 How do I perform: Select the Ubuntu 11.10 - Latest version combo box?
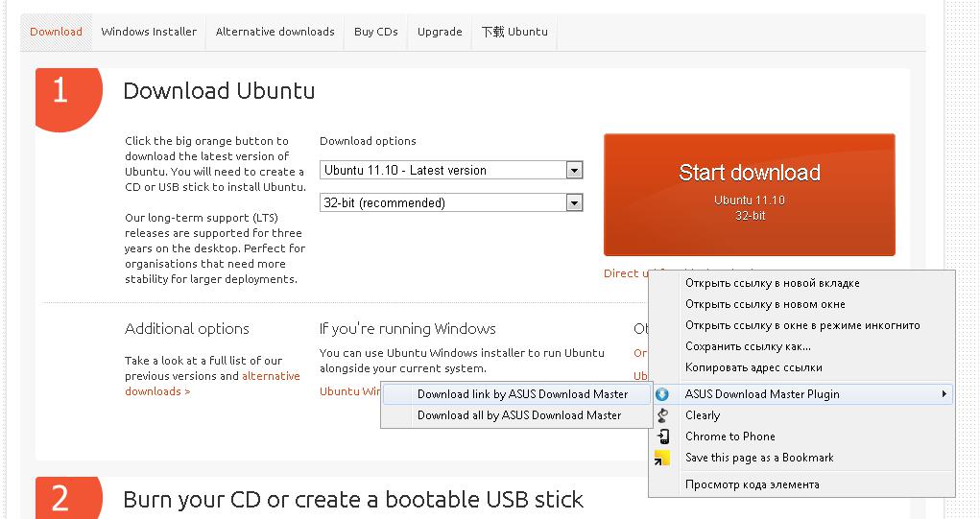(451, 170)
